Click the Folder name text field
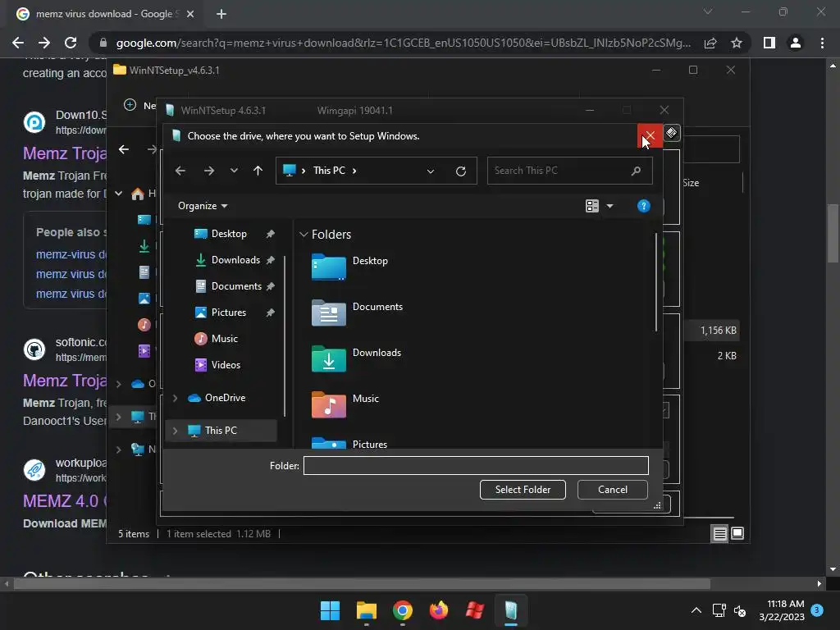 point(476,466)
